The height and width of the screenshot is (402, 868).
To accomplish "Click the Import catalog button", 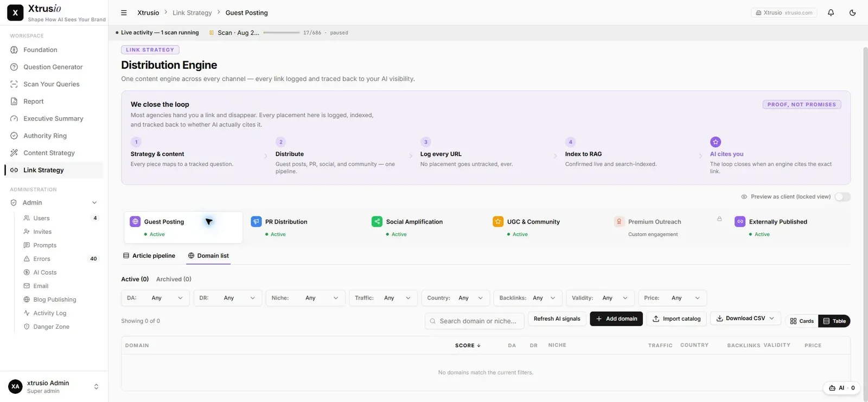I will [x=676, y=319].
